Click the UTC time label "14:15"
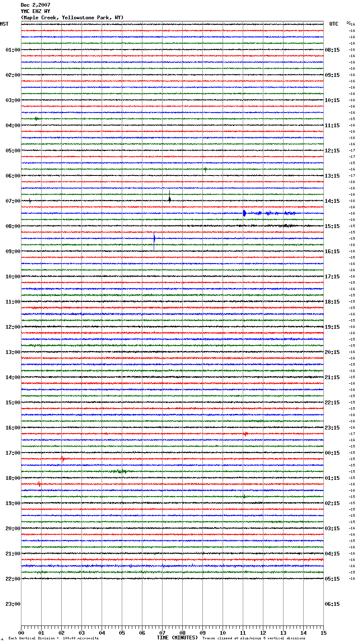 pyautogui.click(x=332, y=201)
